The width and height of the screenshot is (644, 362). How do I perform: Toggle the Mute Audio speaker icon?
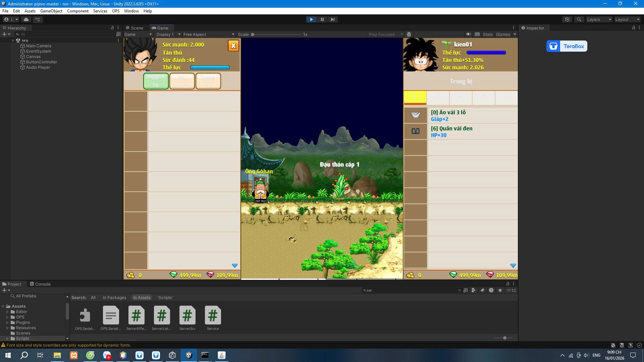pyautogui.click(x=468, y=34)
